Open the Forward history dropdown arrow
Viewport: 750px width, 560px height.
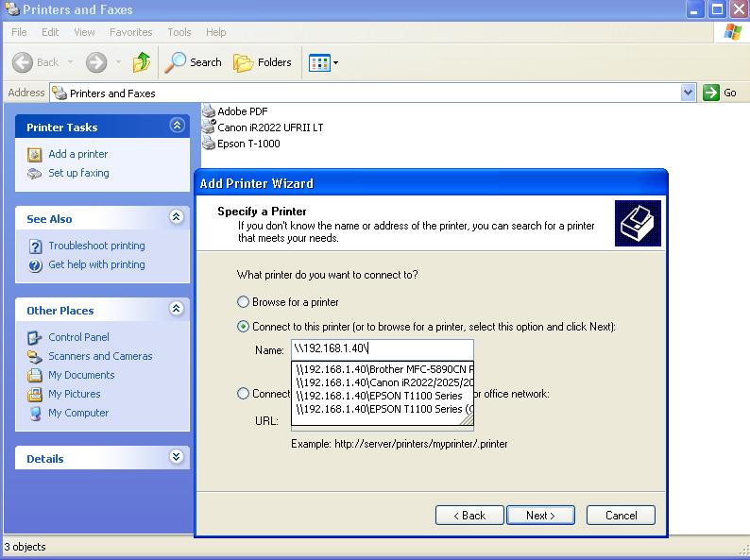click(x=118, y=62)
